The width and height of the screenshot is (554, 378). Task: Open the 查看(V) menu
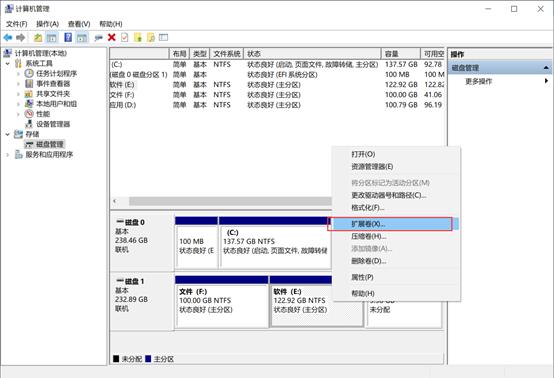pos(79,24)
